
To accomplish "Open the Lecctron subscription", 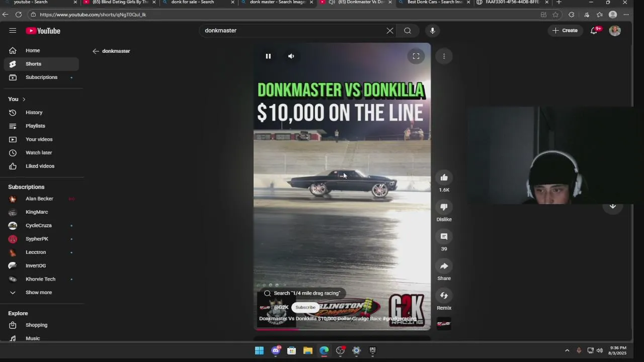I will click(x=41, y=252).
